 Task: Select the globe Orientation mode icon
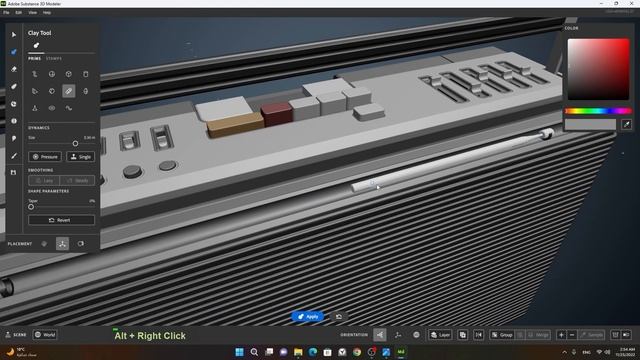click(x=416, y=335)
